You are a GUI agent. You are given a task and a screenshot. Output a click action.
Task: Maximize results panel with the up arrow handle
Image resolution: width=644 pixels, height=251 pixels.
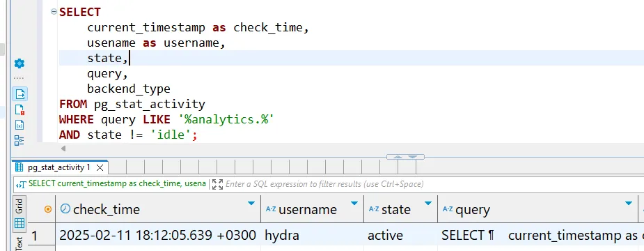(x=398, y=157)
